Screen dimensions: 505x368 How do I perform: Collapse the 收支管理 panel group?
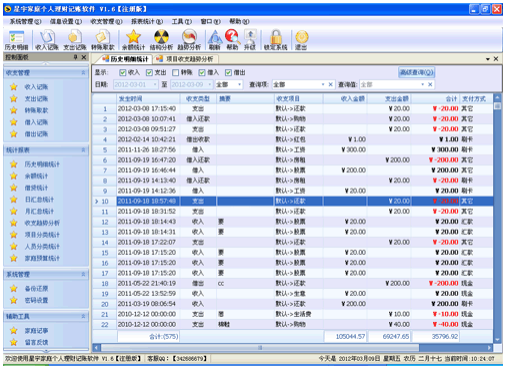(x=83, y=73)
